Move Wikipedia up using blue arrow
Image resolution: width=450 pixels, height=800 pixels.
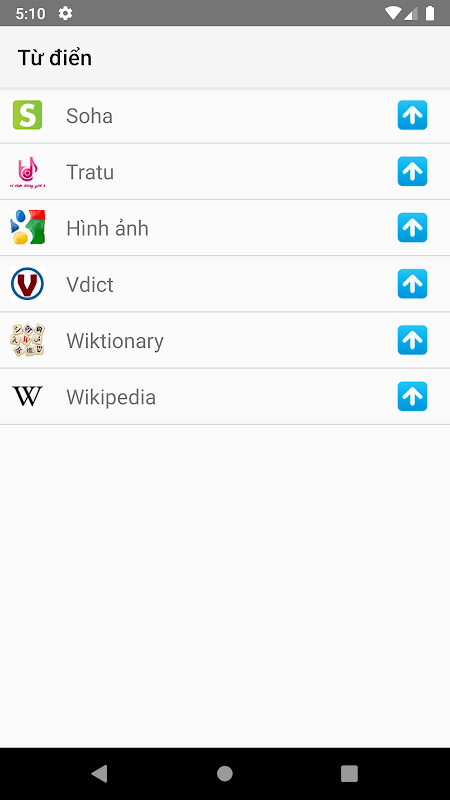[412, 396]
